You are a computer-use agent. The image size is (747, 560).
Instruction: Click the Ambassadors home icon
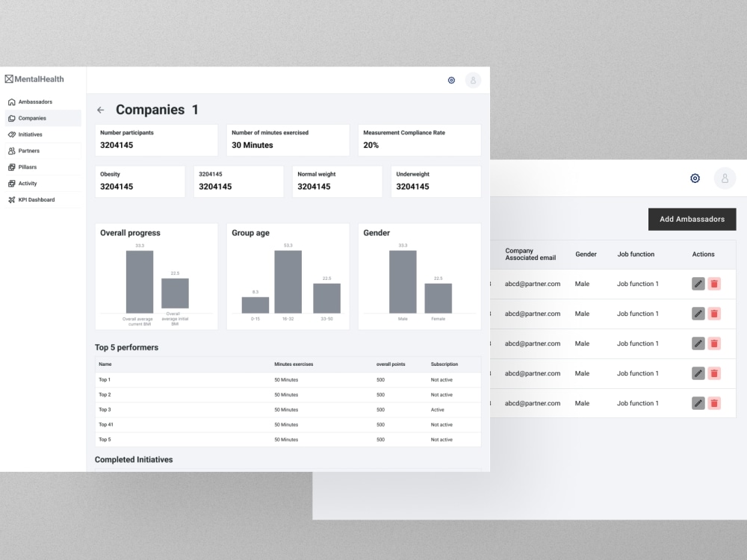tap(11, 102)
